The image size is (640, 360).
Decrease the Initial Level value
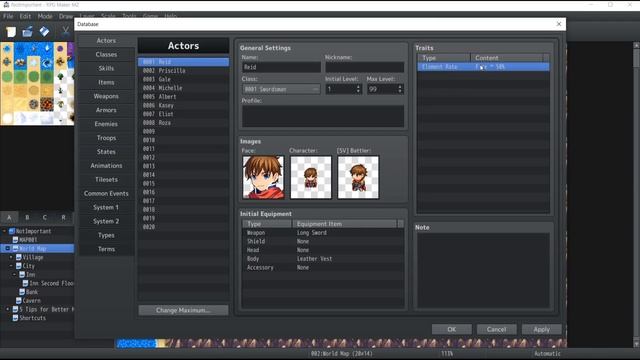coord(358,91)
